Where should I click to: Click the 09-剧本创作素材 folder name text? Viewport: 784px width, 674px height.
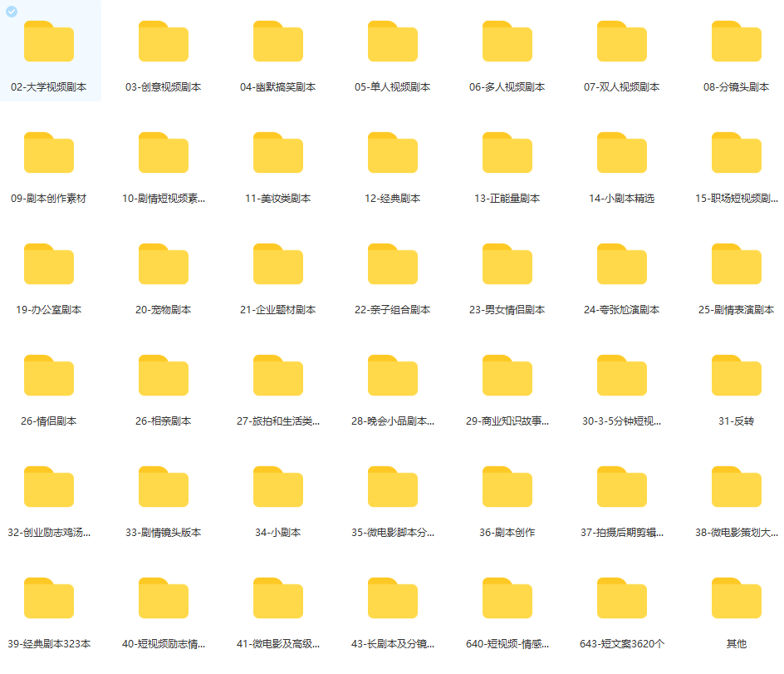coord(49,199)
